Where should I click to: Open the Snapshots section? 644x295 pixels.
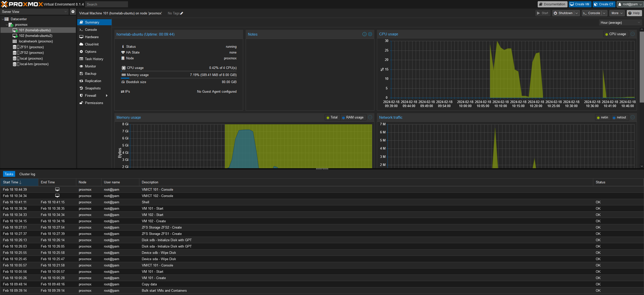94,88
